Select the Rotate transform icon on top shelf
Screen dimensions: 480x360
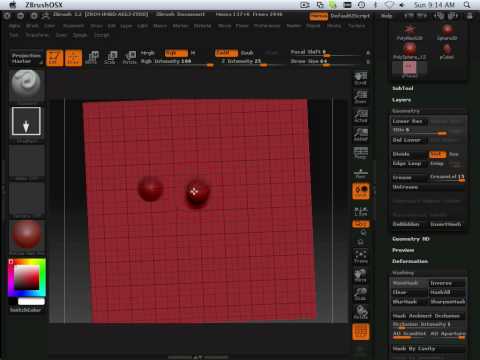tap(130, 58)
